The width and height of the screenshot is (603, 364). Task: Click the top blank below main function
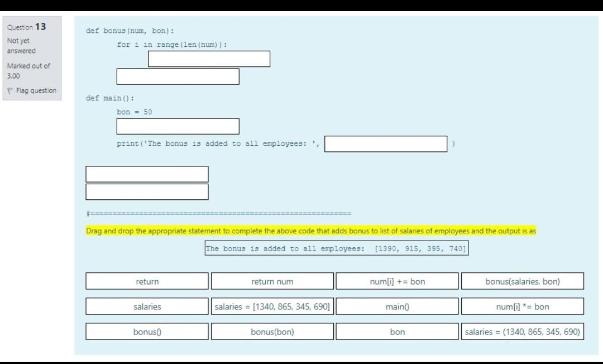(147, 174)
